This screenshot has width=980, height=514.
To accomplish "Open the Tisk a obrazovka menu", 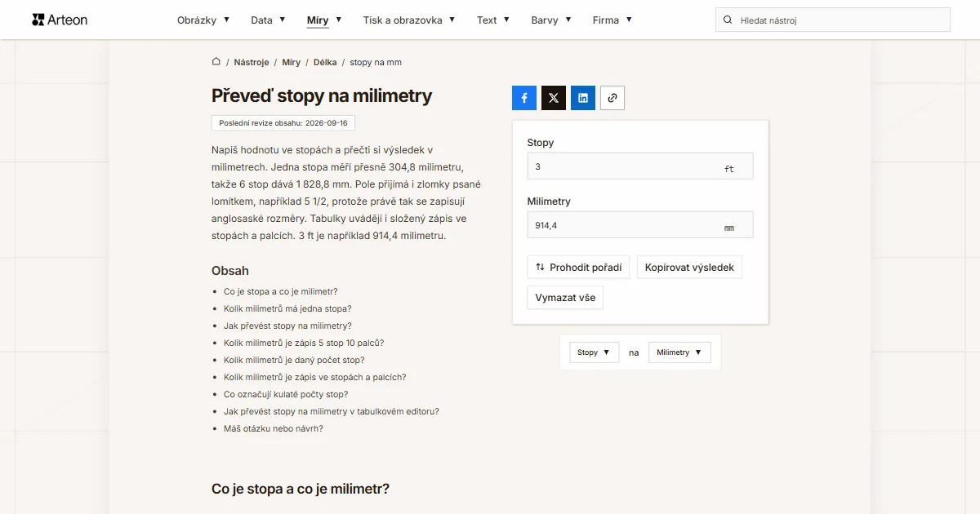I will pos(409,20).
